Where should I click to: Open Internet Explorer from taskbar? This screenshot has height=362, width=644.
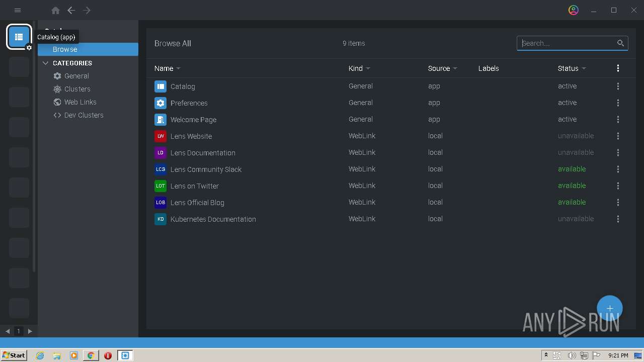[x=40, y=355]
